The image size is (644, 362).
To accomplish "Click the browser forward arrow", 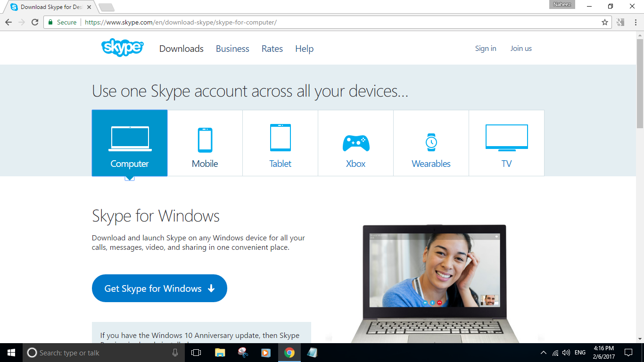I will pos(22,22).
